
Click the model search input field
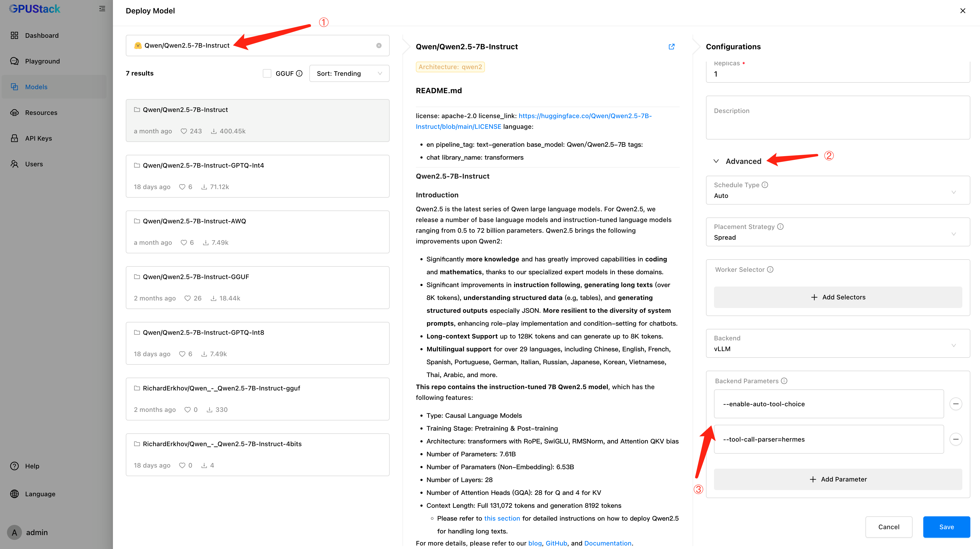click(x=257, y=46)
